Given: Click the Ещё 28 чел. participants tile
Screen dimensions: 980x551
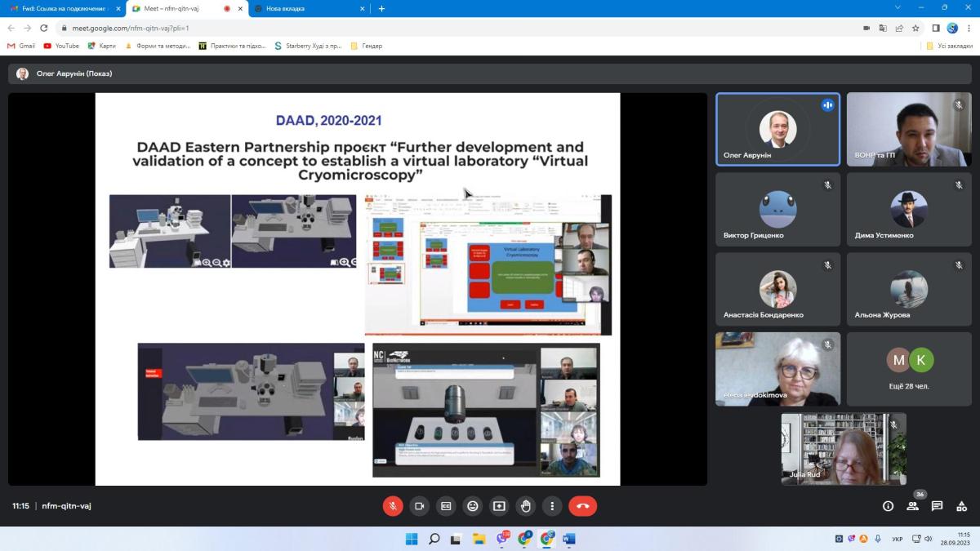Looking at the screenshot, I should point(909,369).
